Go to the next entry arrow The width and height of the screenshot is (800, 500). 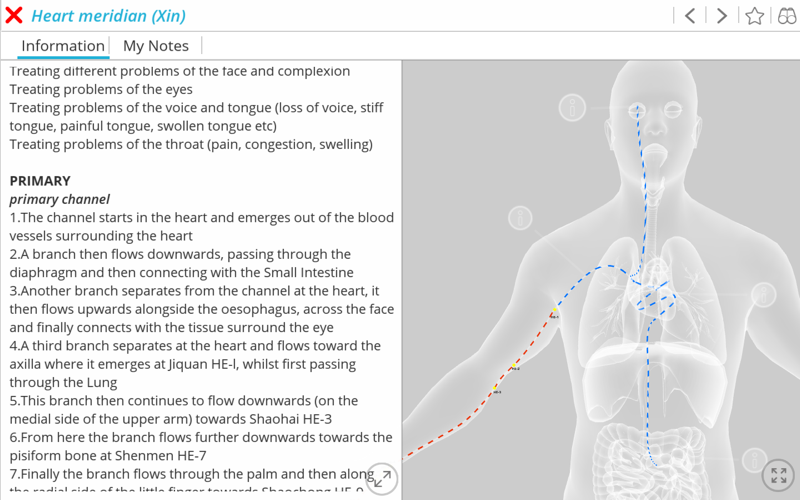[x=721, y=16]
